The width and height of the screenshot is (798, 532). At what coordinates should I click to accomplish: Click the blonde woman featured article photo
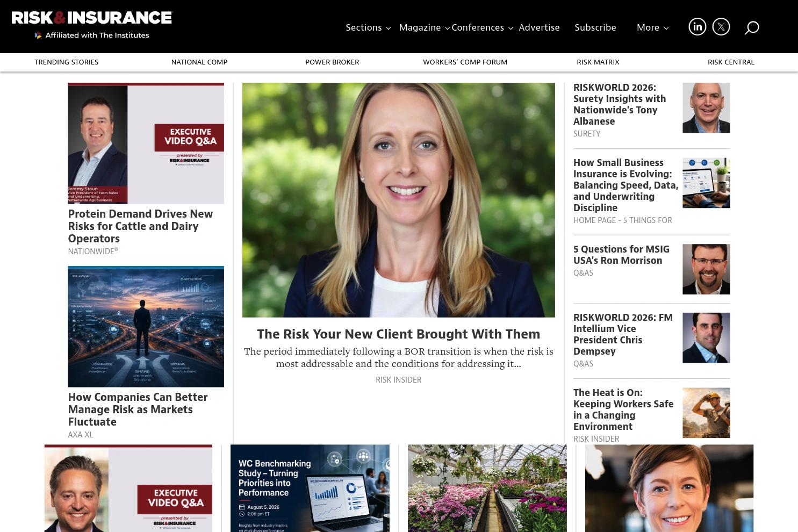click(399, 200)
